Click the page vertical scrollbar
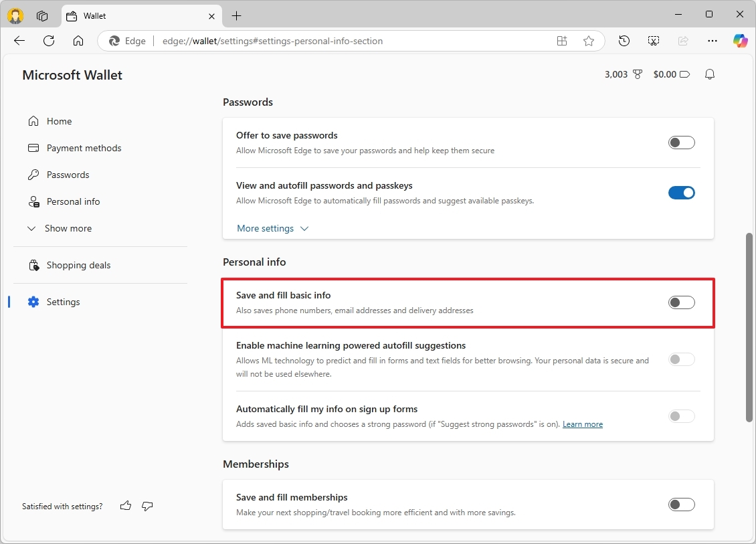 tap(749, 327)
